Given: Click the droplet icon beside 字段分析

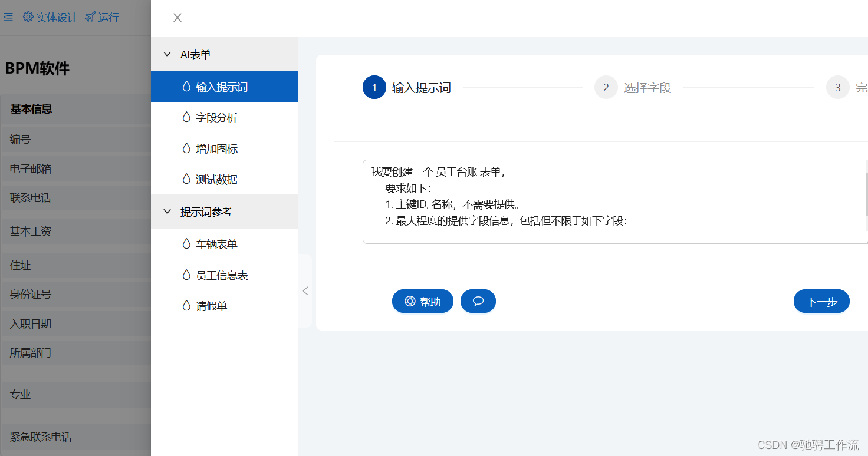Looking at the screenshot, I should 186,117.
